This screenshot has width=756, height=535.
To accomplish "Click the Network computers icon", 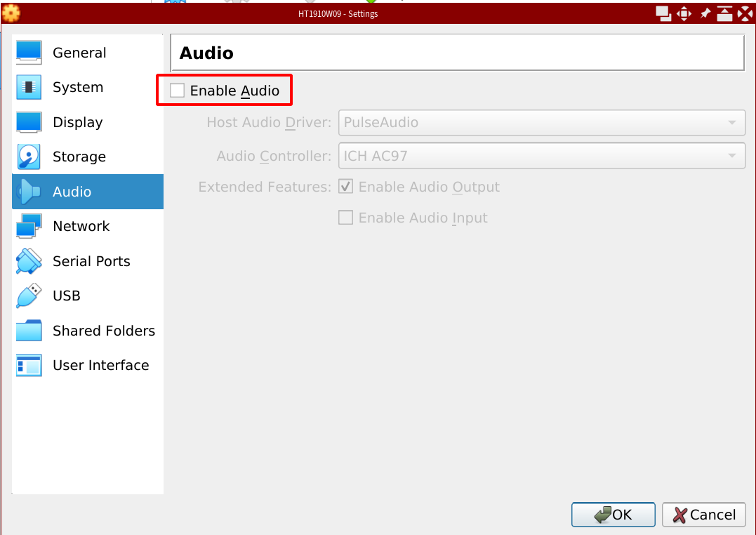I will tap(29, 226).
